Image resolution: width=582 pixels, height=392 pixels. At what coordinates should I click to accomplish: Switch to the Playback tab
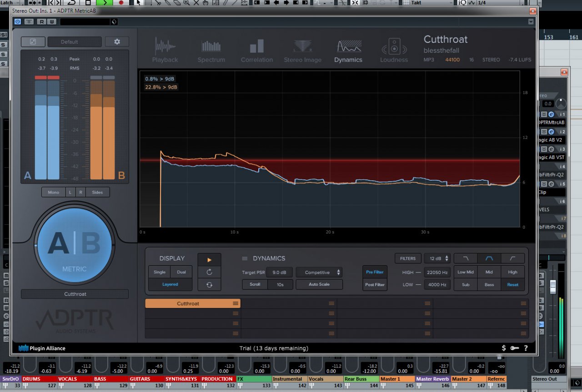(x=165, y=50)
